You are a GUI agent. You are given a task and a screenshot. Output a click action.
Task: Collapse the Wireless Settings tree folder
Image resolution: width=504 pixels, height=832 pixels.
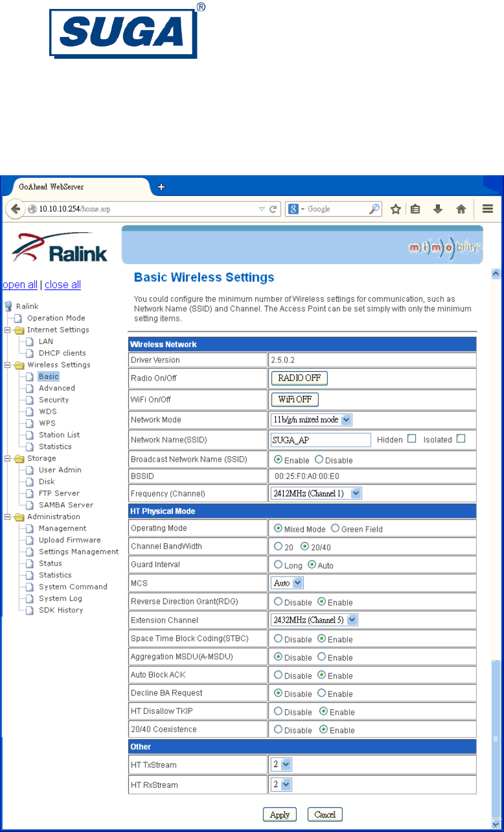pyautogui.click(x=8, y=365)
